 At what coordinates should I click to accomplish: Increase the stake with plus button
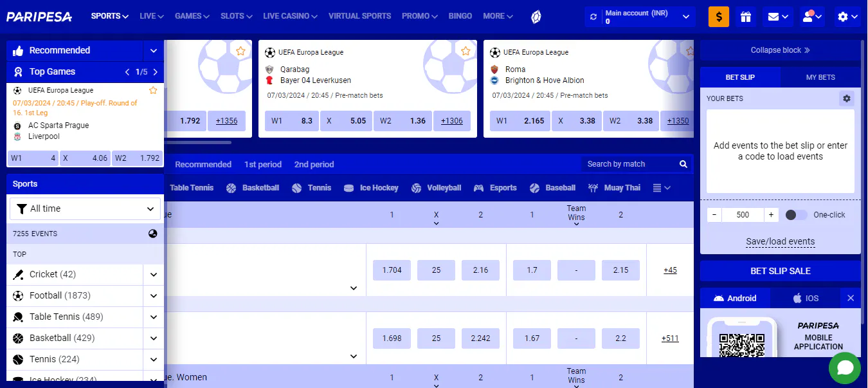click(x=771, y=215)
